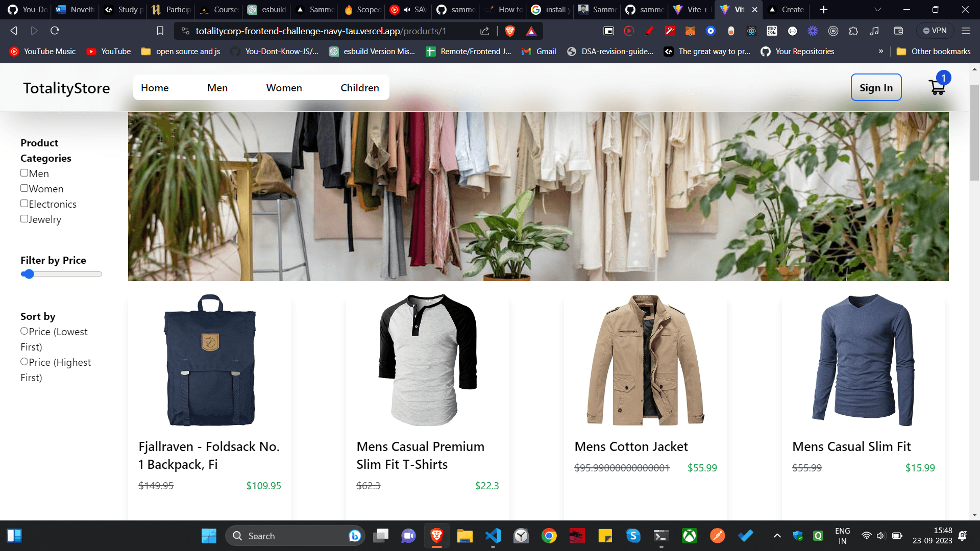The height and width of the screenshot is (551, 980).
Task: Open the Children navigation menu
Action: point(359,87)
